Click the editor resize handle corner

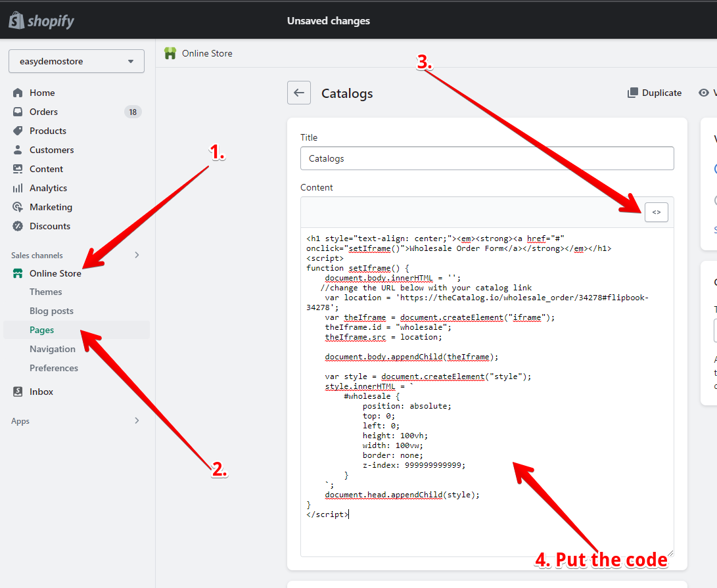670,553
